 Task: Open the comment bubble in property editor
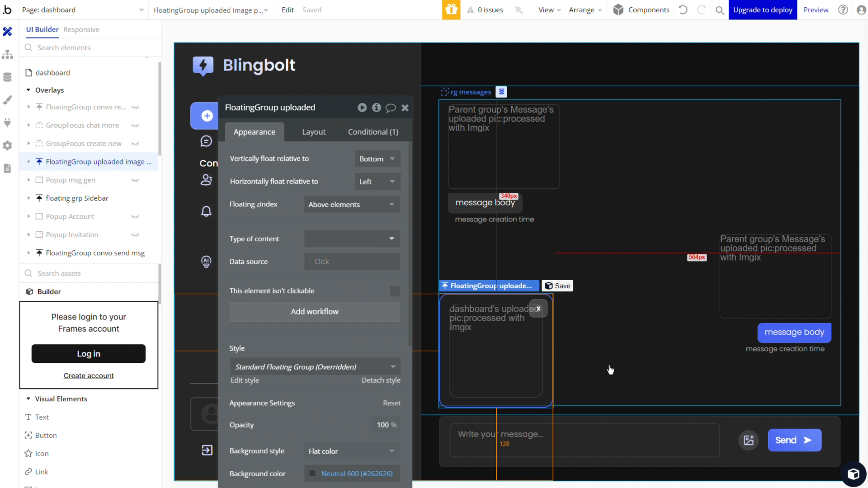tap(391, 108)
